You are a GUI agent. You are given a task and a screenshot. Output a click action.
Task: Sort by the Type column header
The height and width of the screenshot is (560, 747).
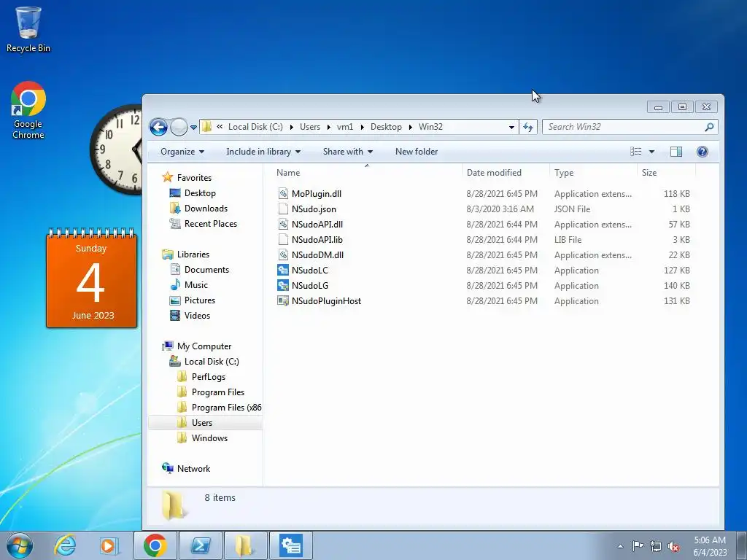[x=564, y=172]
